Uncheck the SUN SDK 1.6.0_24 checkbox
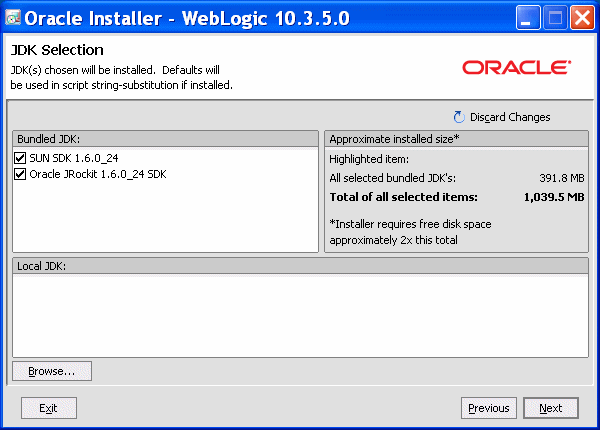Screen dimensions: 600x430 coord(20,158)
